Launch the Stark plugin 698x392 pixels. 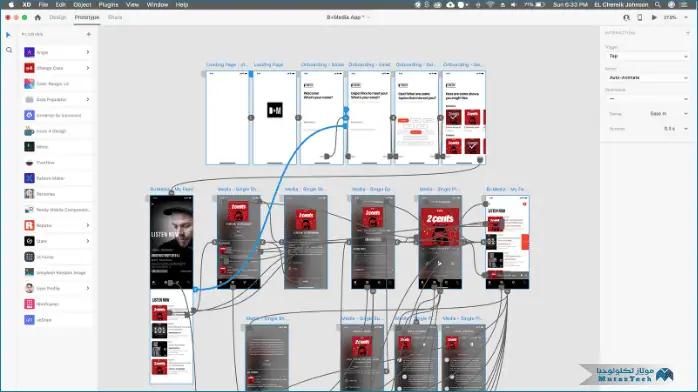pyautogui.click(x=57, y=241)
